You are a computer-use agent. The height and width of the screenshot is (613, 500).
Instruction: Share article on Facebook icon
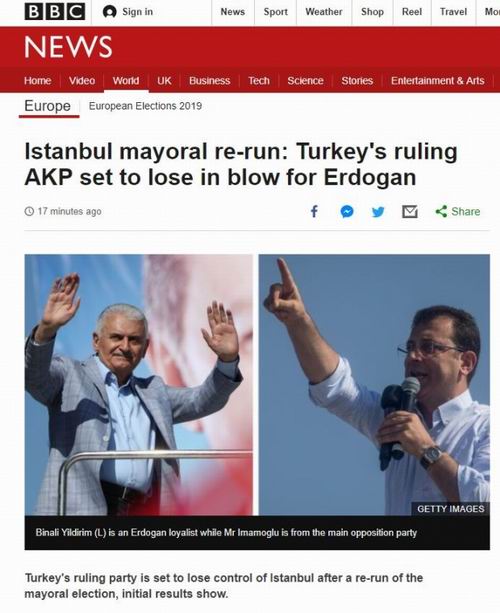point(314,212)
